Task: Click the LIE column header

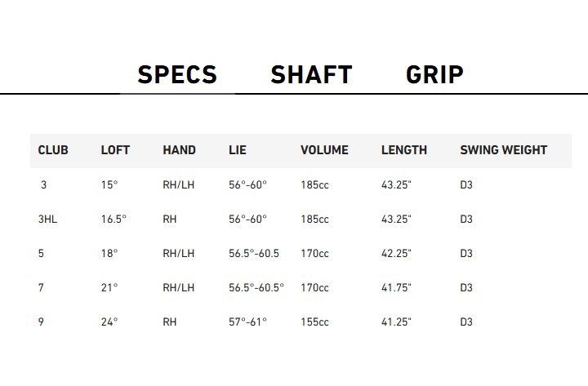Action: click(x=238, y=150)
